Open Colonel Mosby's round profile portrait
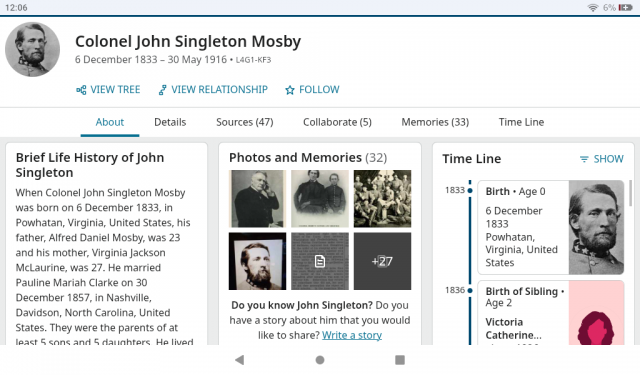The width and height of the screenshot is (640, 375). click(x=32, y=49)
